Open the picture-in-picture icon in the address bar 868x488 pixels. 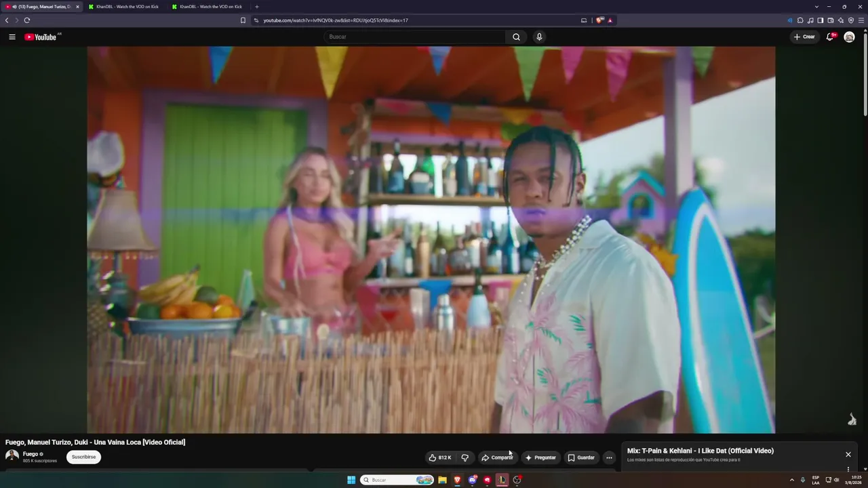(x=584, y=20)
